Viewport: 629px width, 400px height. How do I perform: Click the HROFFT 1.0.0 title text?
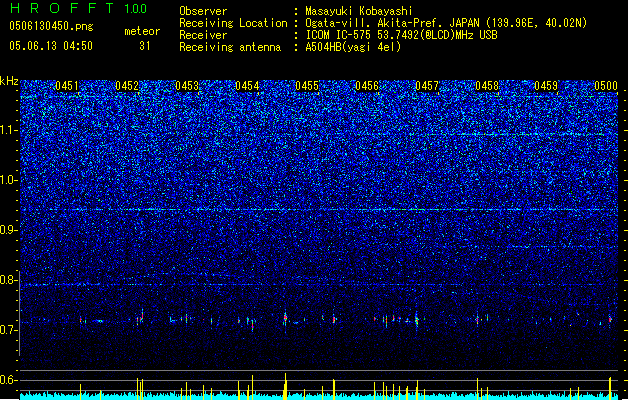pyautogui.click(x=79, y=8)
